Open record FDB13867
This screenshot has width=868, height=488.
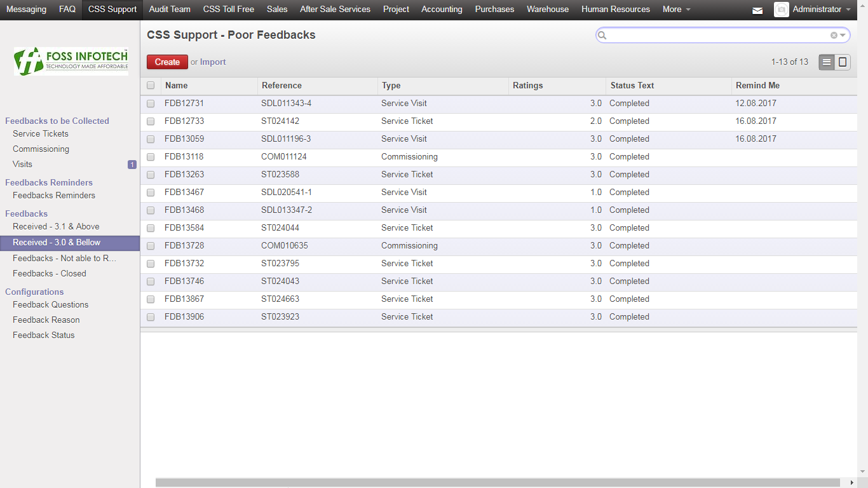tap(184, 299)
